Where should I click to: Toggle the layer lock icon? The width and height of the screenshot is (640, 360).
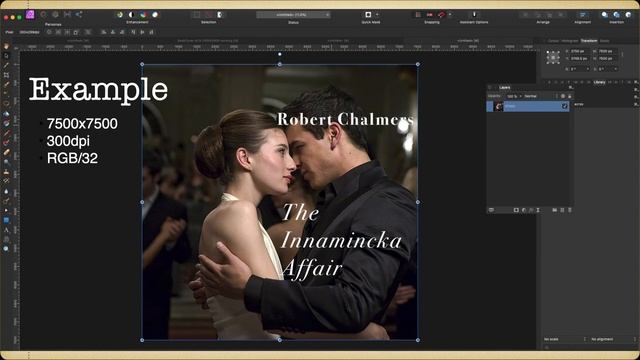click(570, 96)
